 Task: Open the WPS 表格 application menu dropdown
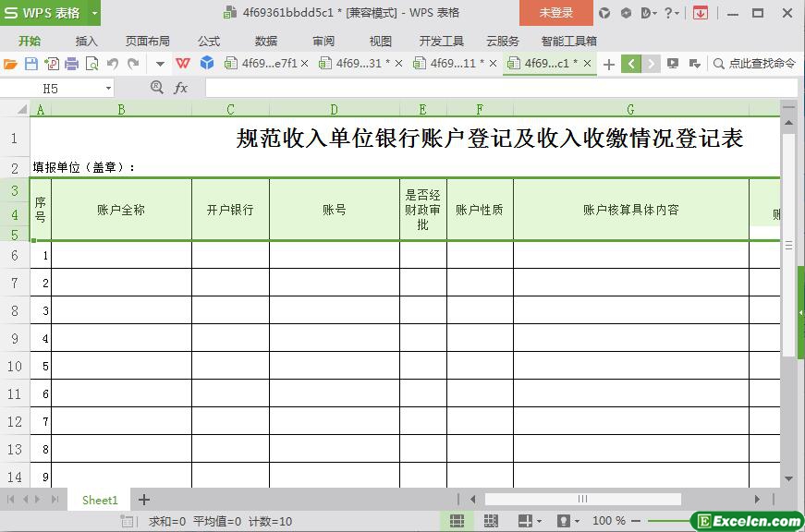click(x=94, y=13)
